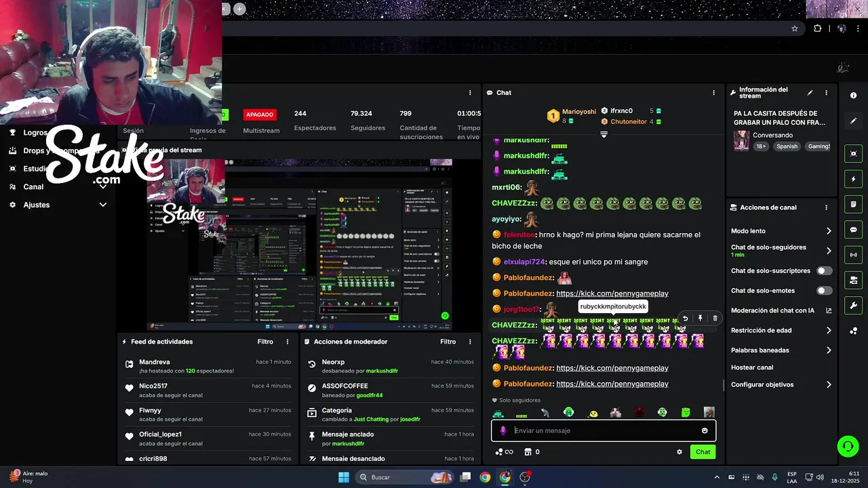Expand Configurar objetivos options
The image size is (868, 488).
(829, 384)
